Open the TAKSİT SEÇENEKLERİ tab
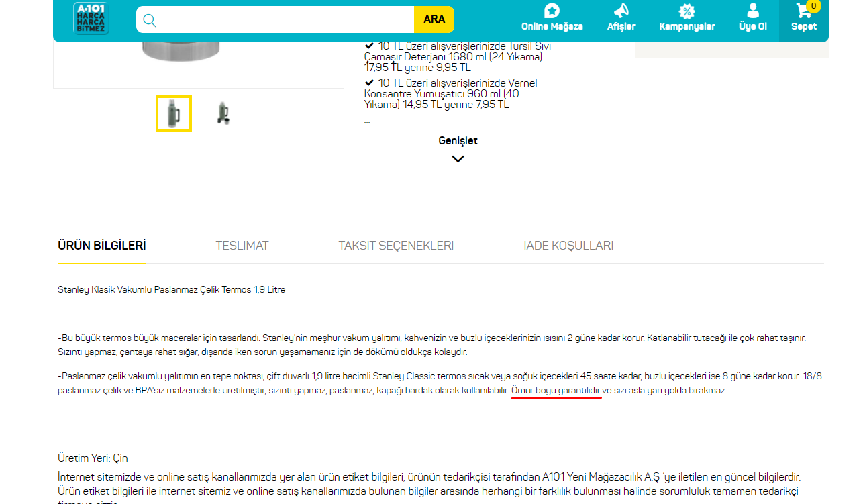 [x=396, y=246]
